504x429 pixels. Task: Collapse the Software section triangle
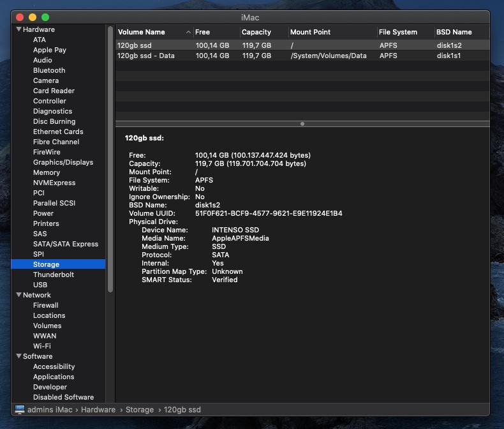click(x=19, y=356)
